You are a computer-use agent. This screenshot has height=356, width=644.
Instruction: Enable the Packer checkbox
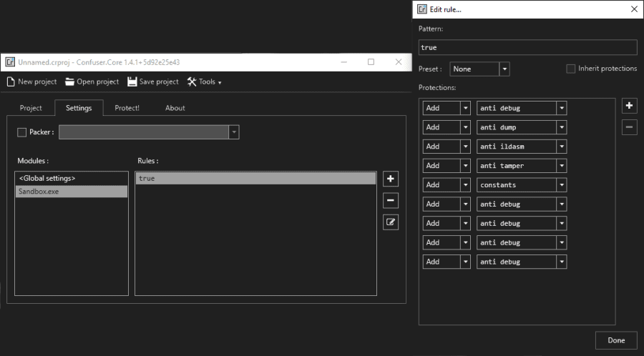click(x=21, y=132)
